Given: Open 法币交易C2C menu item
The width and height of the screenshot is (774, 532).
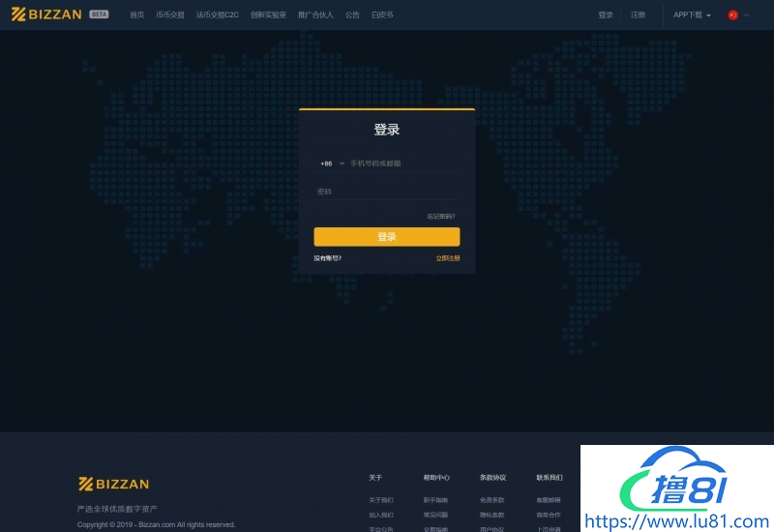Looking at the screenshot, I should click(x=217, y=15).
